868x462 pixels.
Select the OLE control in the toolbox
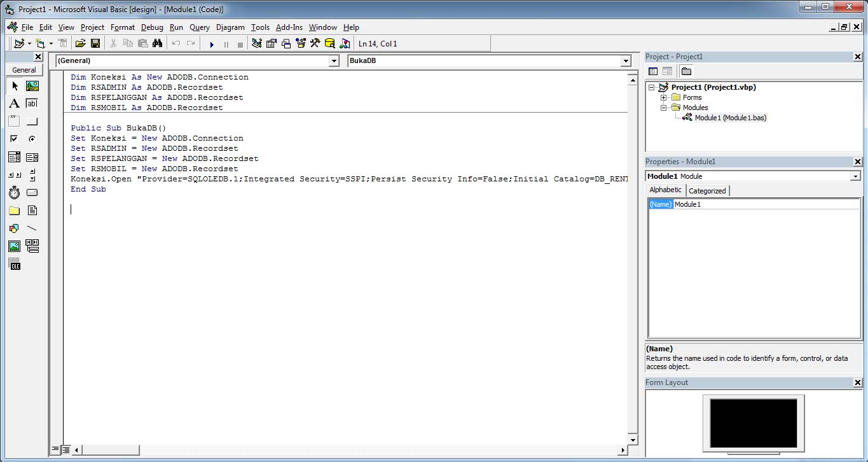(x=15, y=264)
